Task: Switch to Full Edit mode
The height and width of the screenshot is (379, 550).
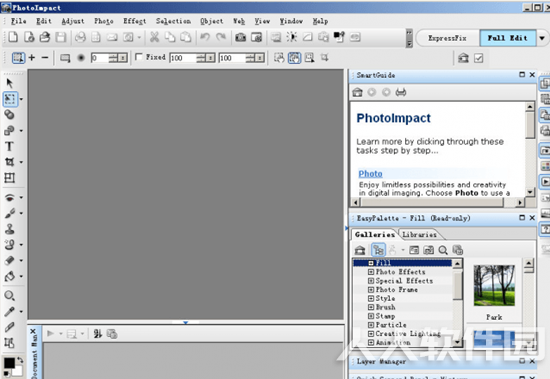Action: coord(508,38)
